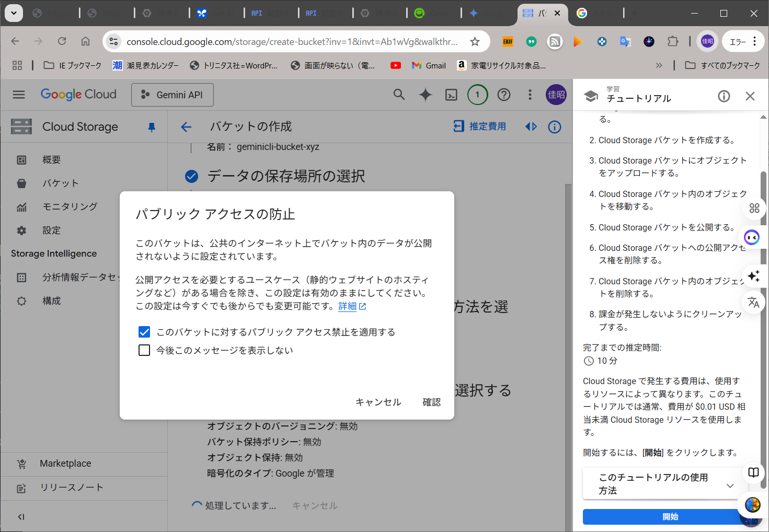Uncheck パブリック アクセス禁止を適用する checkbox
This screenshot has height=532, width=769.
pyautogui.click(x=144, y=332)
